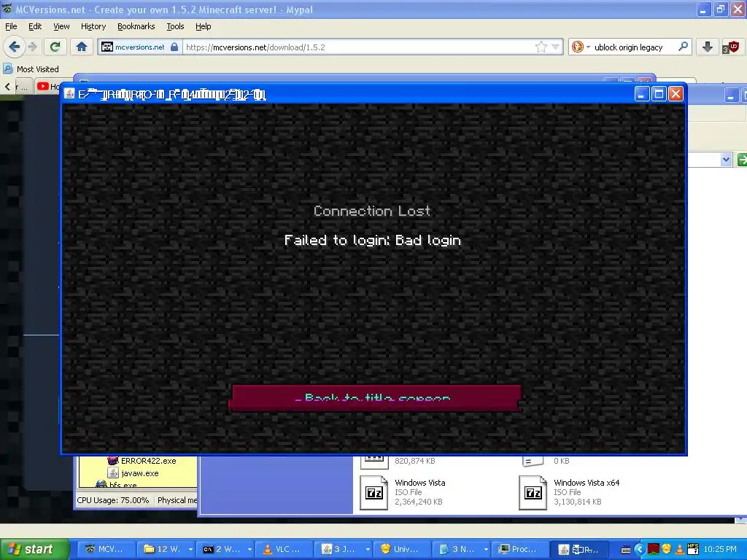
Task: Open the View menu
Action: [61, 26]
